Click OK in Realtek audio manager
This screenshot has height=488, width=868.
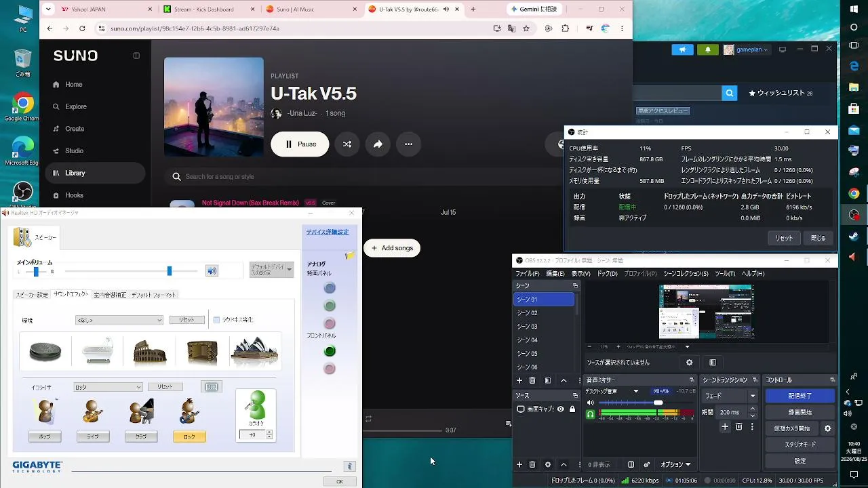340,481
